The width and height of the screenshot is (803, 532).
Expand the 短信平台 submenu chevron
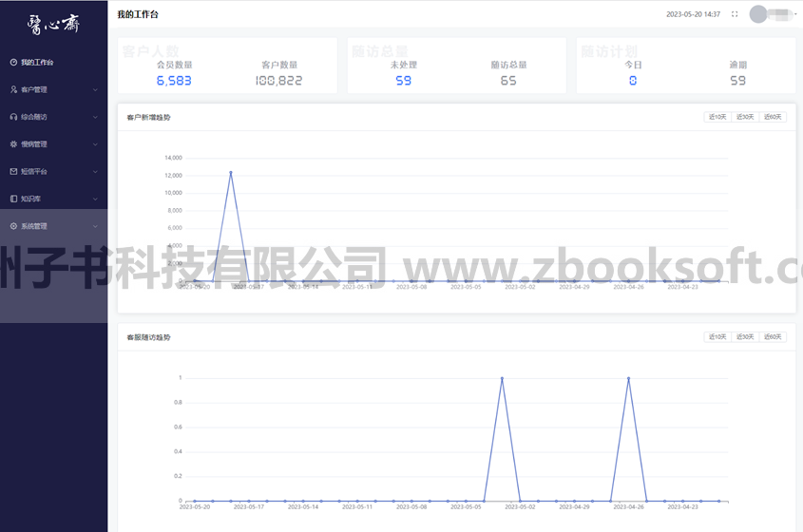pos(95,172)
